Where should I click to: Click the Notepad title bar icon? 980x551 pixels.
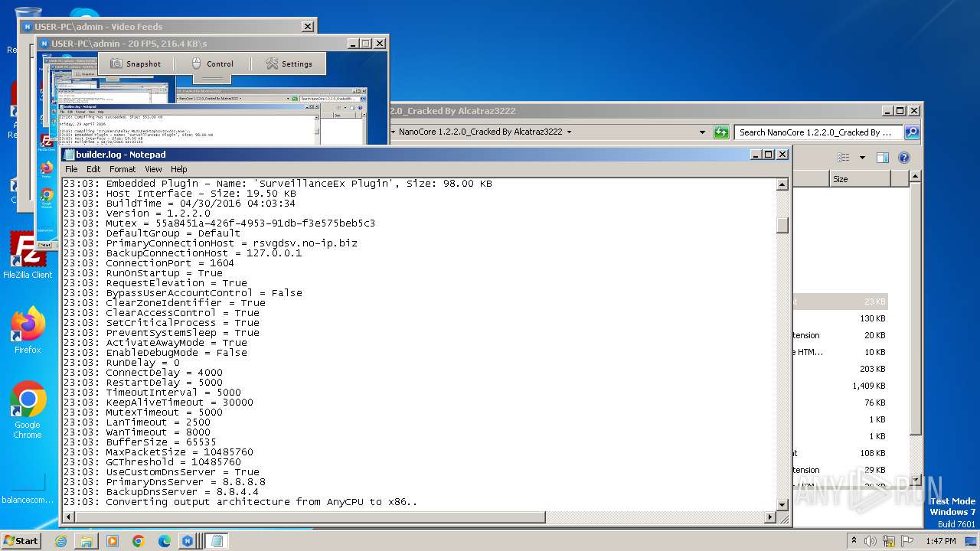(x=69, y=155)
